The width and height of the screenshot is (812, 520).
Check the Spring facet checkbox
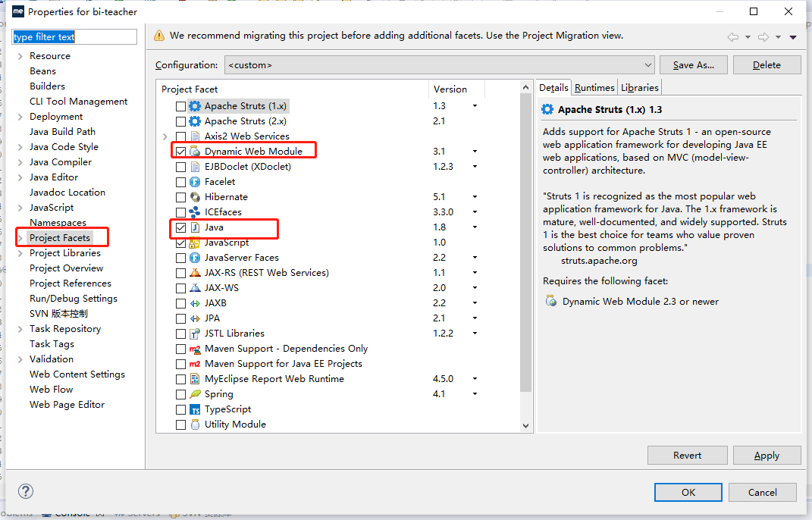pyautogui.click(x=180, y=394)
